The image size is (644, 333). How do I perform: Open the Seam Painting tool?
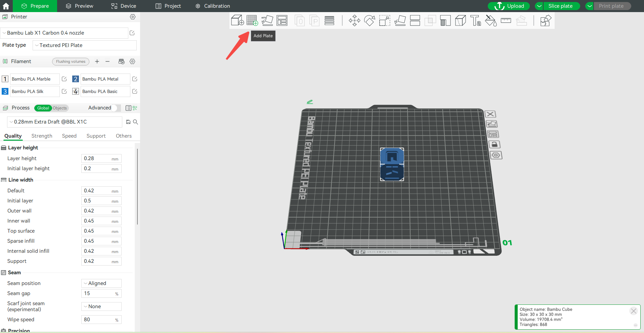click(460, 20)
